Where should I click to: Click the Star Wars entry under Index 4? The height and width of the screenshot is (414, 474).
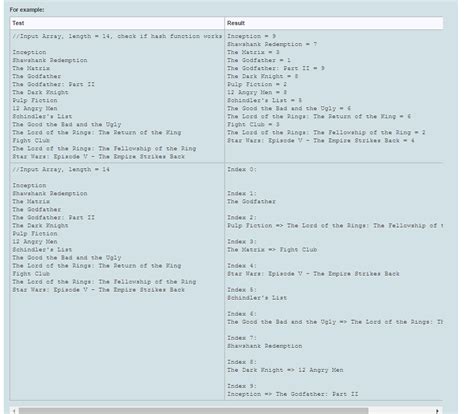pos(313,273)
